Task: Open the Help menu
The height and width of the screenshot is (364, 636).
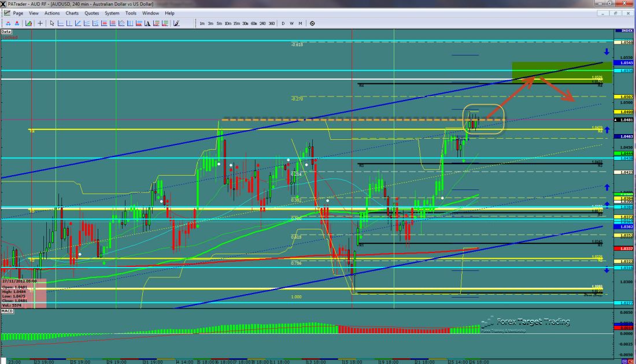Action: tap(169, 13)
